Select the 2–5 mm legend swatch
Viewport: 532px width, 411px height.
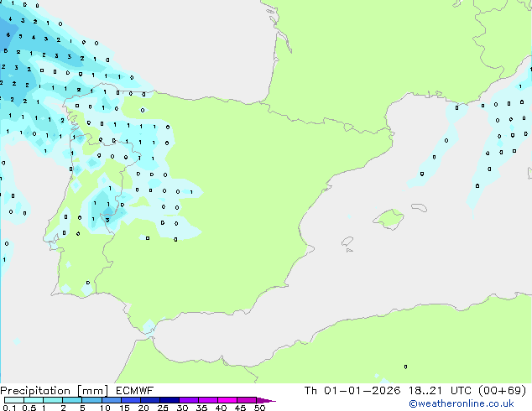pyautogui.click(x=72, y=400)
